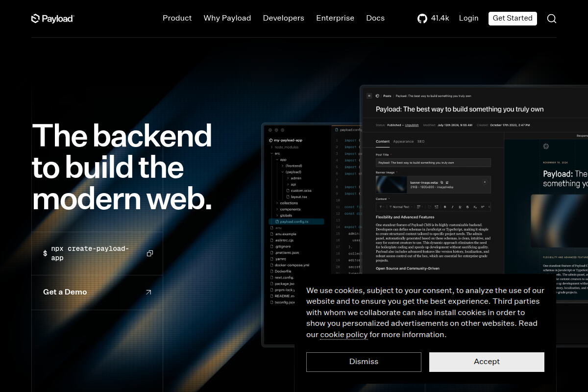Click the Payload logo

(x=52, y=18)
